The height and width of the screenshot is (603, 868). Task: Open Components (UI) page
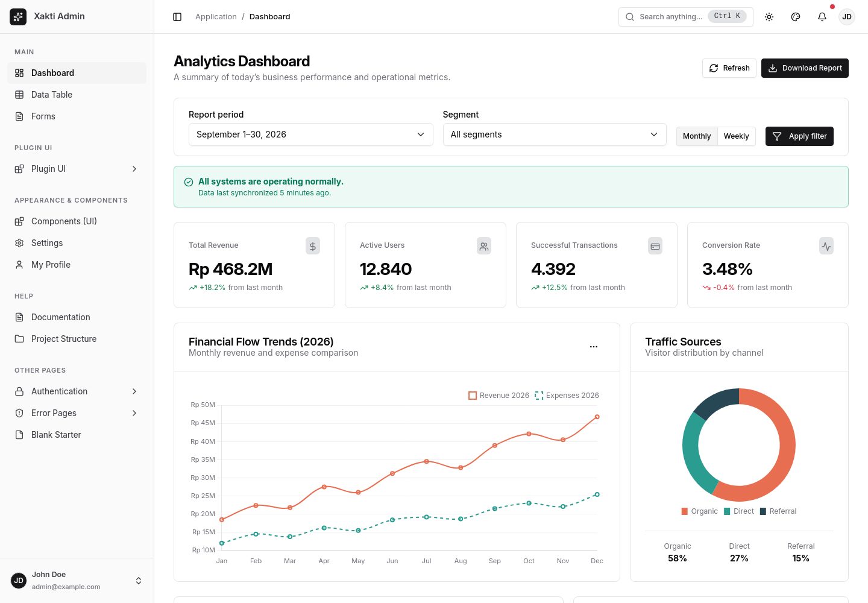[77, 221]
